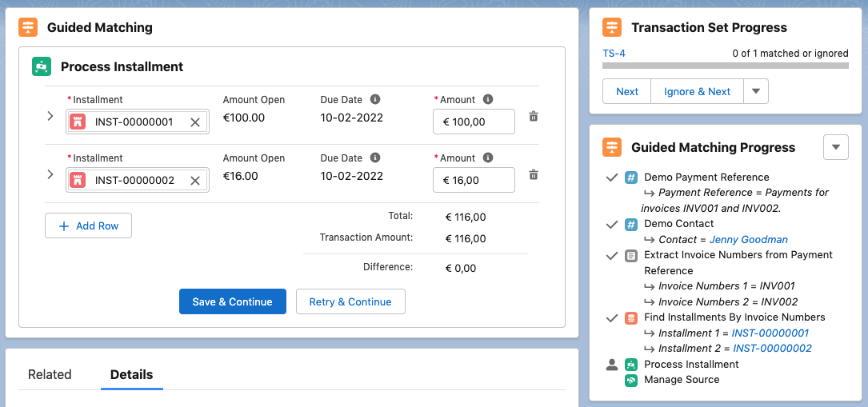The image size is (868, 407).
Task: Open the Guided Matching Progress dropdown menu
Action: [835, 147]
